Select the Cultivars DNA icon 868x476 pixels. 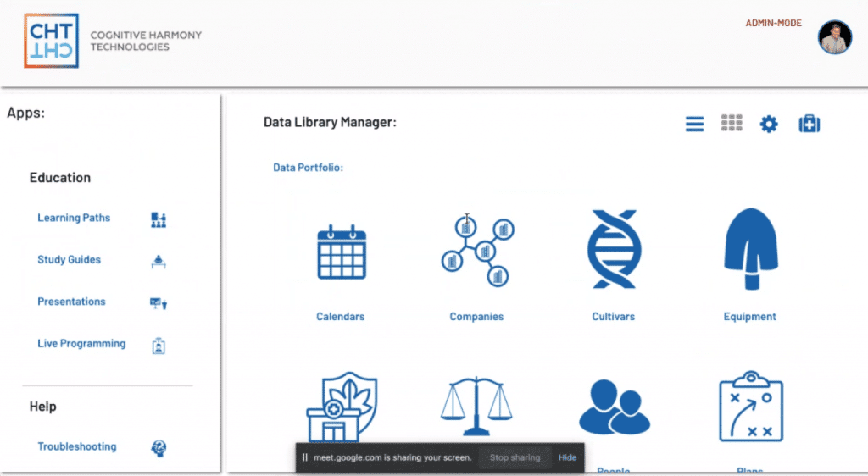coord(613,249)
